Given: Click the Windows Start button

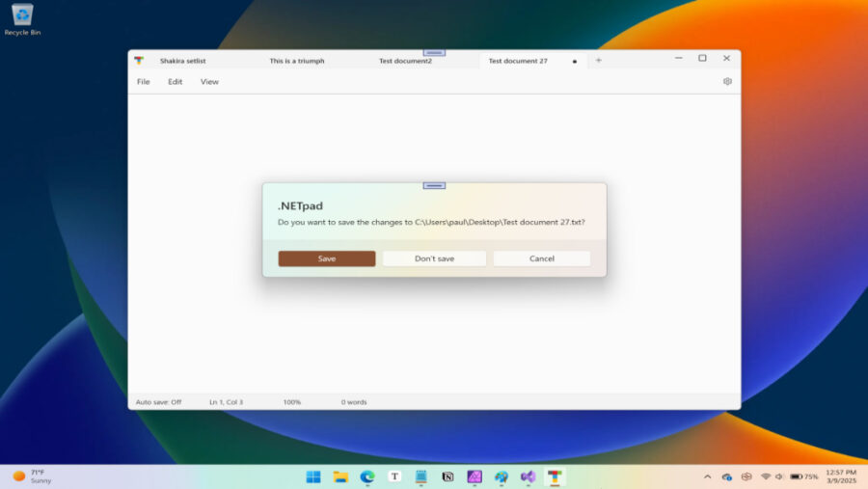Looking at the screenshot, I should (313, 476).
